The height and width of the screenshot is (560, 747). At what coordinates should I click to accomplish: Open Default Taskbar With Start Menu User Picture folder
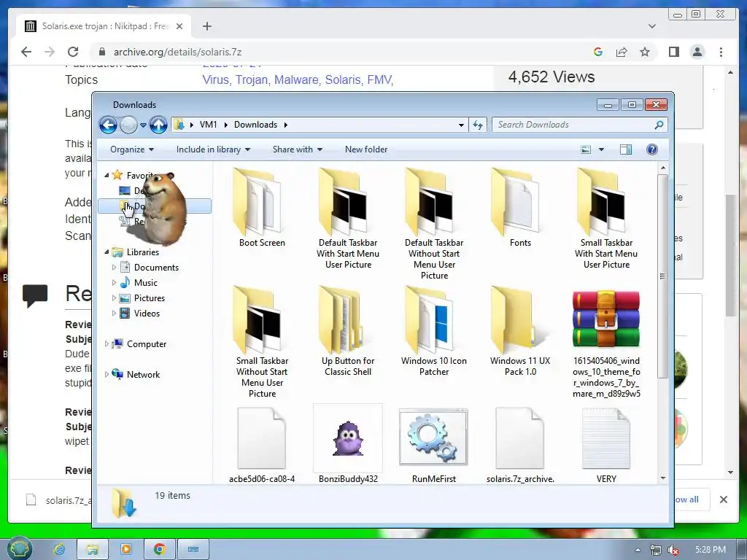pos(348,217)
